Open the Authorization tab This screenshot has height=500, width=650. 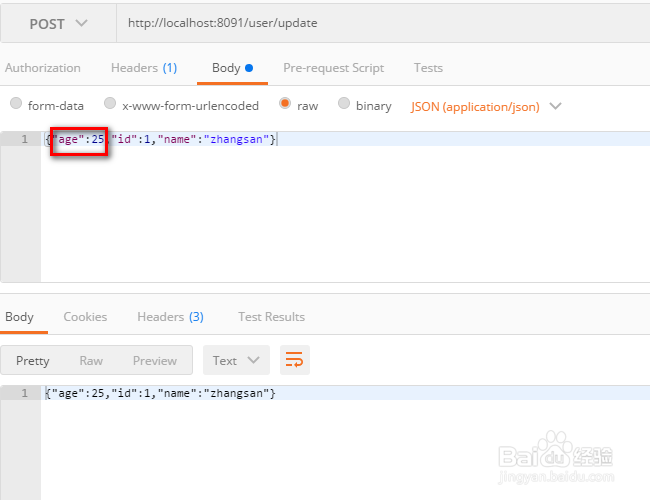pos(43,68)
